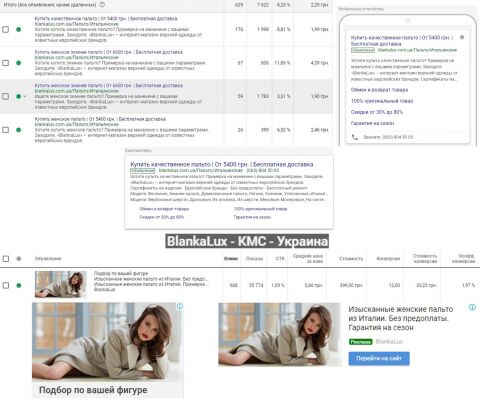This screenshot has width=480, height=400.
Task: Click 'Подбор по вашей фигуре' title in table
Action: click(x=121, y=273)
